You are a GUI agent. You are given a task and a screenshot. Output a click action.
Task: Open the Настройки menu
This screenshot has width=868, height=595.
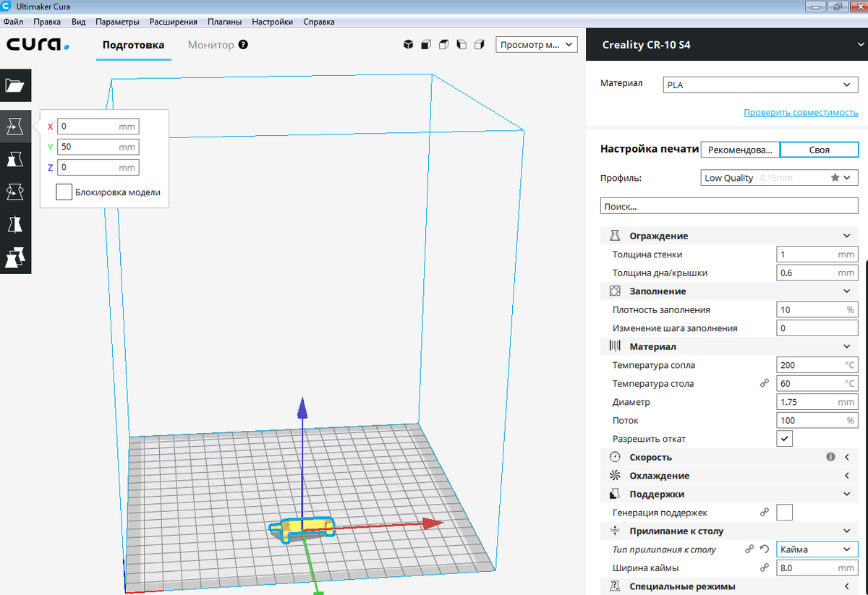272,22
